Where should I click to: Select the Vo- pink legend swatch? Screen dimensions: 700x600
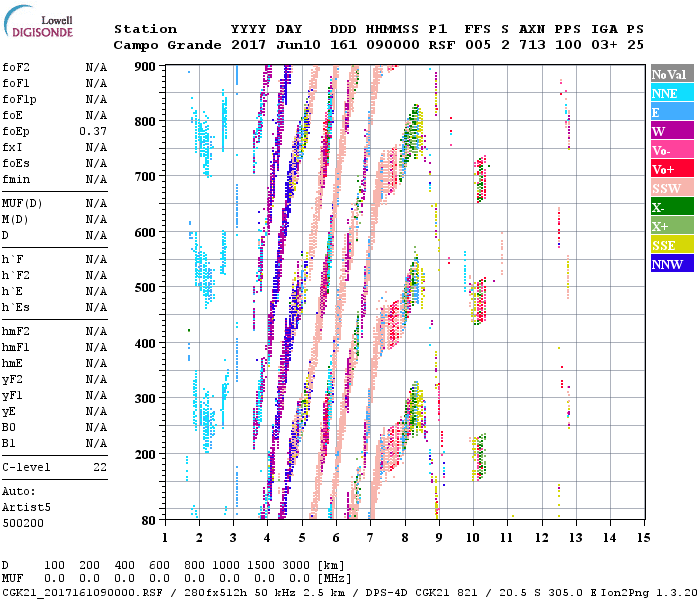(672, 150)
